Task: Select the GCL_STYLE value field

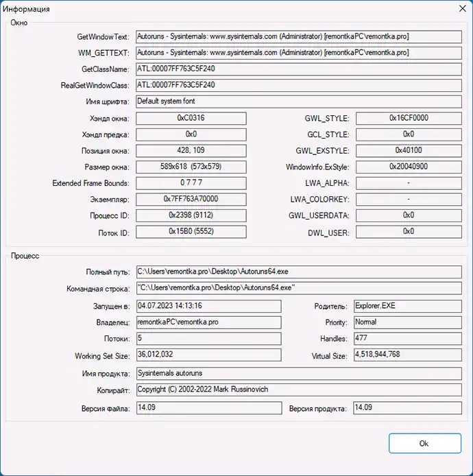Action: point(409,134)
